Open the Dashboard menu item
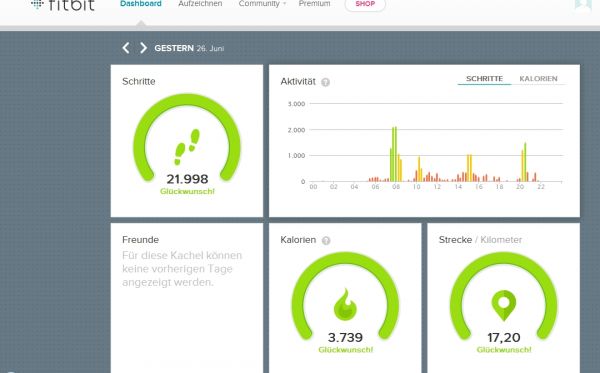The width and height of the screenshot is (600, 373). [x=141, y=4]
